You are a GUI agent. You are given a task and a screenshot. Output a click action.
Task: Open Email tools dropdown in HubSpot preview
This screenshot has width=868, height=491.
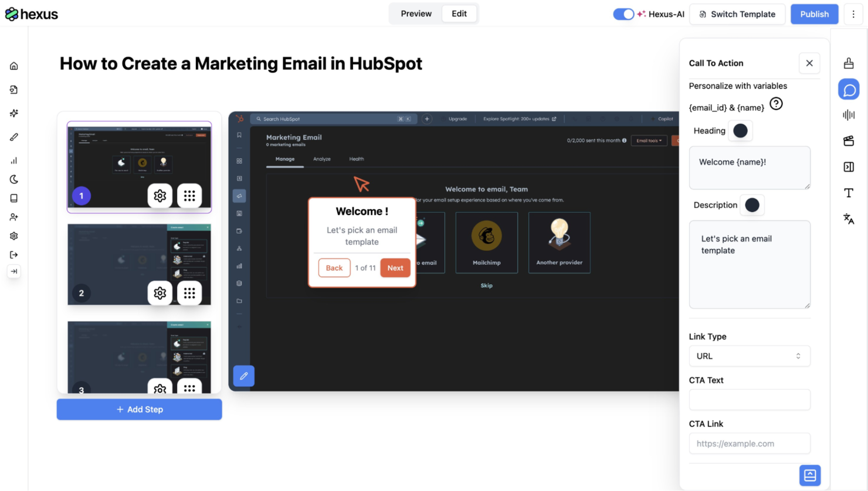tap(649, 141)
